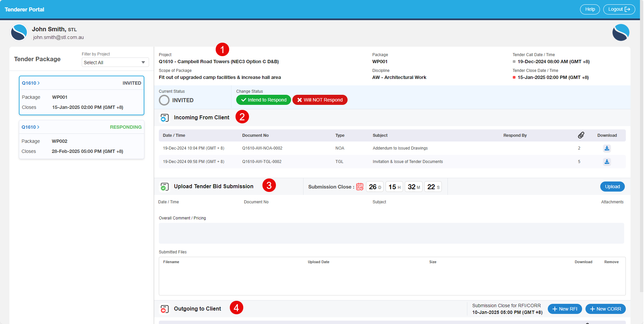Click the INVITED status circle indicator
The height and width of the screenshot is (324, 644).
click(x=164, y=100)
